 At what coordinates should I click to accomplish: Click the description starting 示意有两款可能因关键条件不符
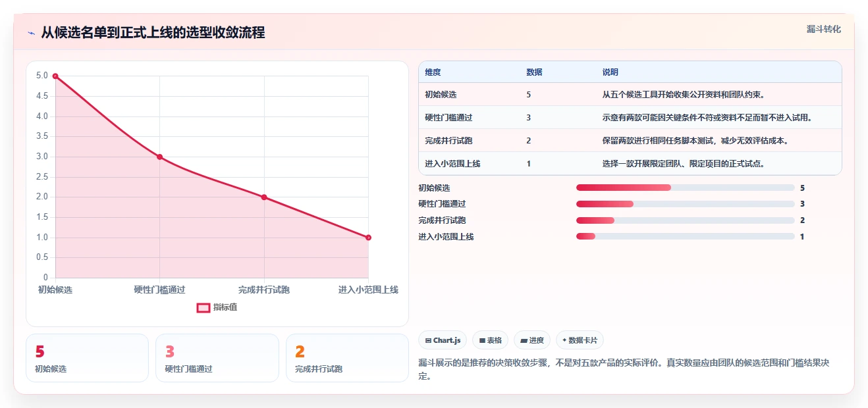[x=707, y=118]
